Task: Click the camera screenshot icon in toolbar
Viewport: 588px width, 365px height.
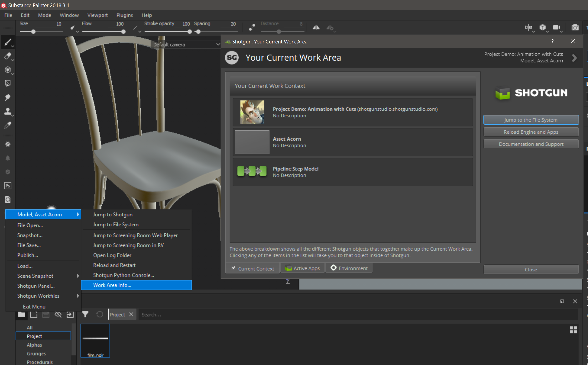Action: coord(575,27)
